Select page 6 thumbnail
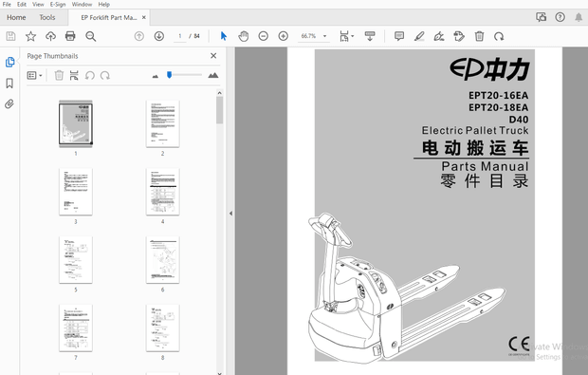The height and width of the screenshot is (375, 588). tap(163, 260)
